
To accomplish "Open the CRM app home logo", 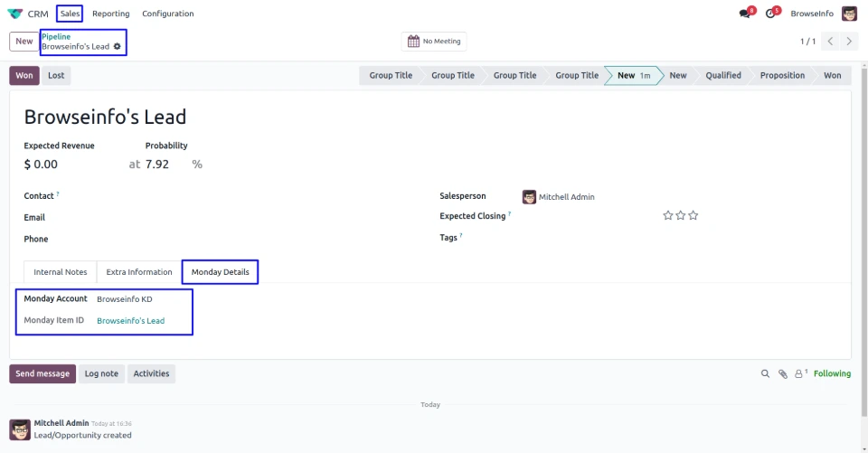I will [x=15, y=14].
